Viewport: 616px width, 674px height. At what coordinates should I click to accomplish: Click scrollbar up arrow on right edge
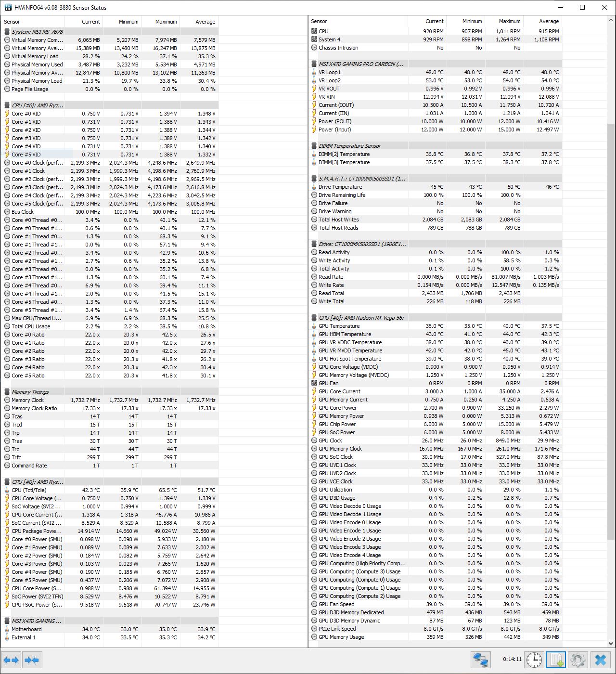[x=611, y=20]
